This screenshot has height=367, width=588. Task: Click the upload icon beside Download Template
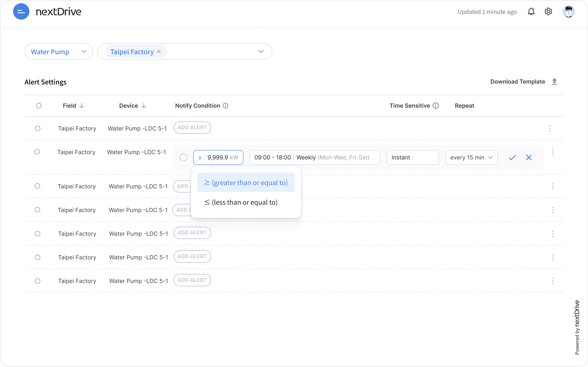point(555,82)
